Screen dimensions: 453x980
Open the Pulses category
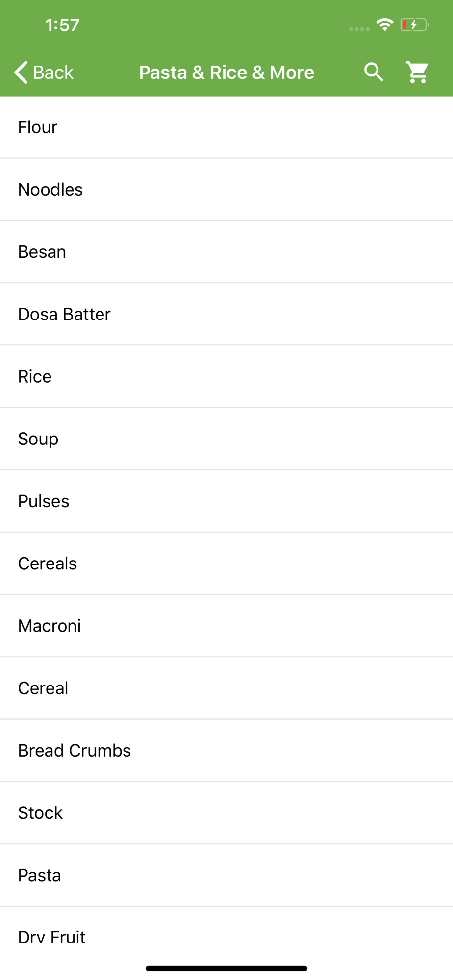coord(44,501)
